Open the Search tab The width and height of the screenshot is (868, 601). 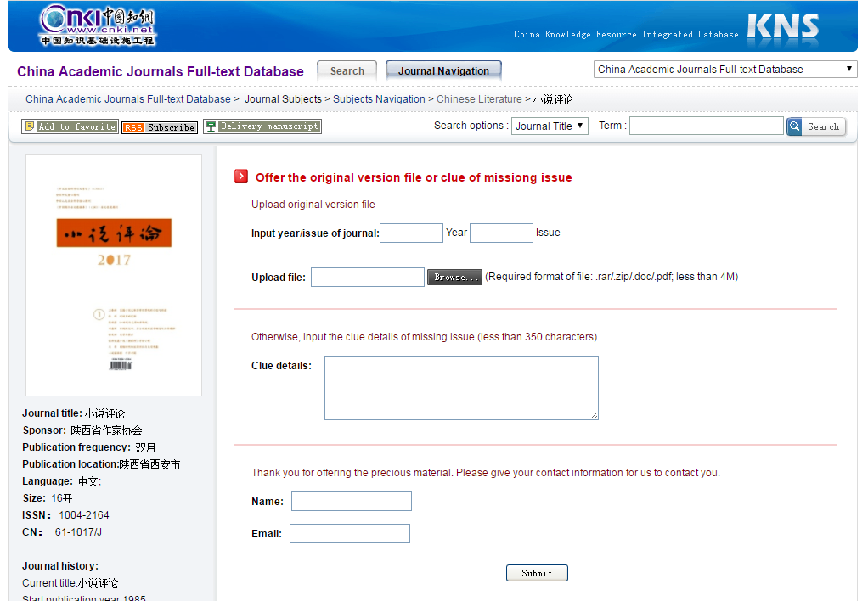347,70
